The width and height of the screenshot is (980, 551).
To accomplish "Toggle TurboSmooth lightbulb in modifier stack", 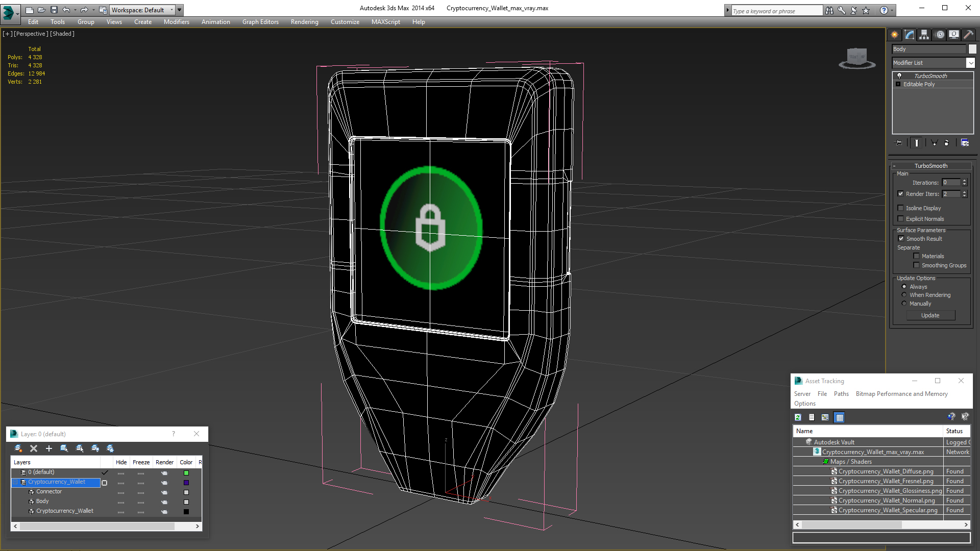I will pos(899,76).
